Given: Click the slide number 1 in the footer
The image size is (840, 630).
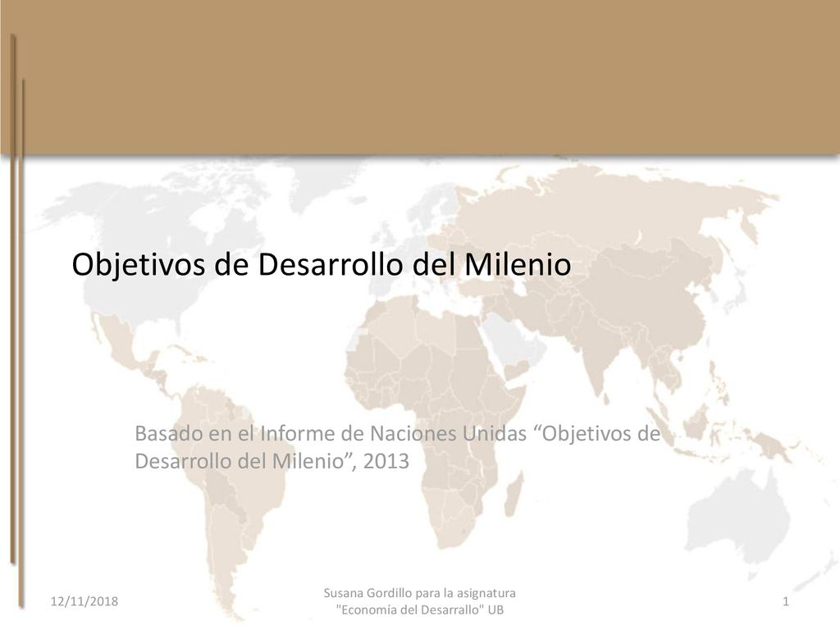Looking at the screenshot, I should (786, 601).
